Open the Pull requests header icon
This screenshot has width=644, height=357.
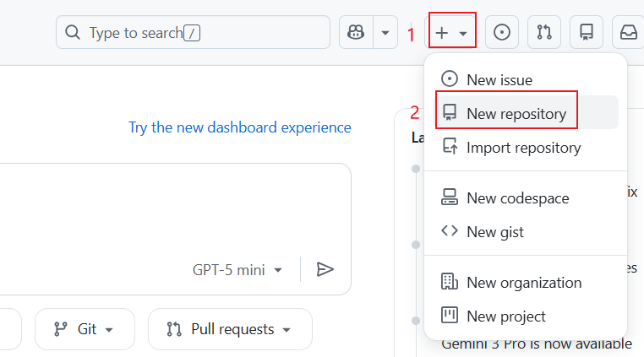tap(544, 33)
